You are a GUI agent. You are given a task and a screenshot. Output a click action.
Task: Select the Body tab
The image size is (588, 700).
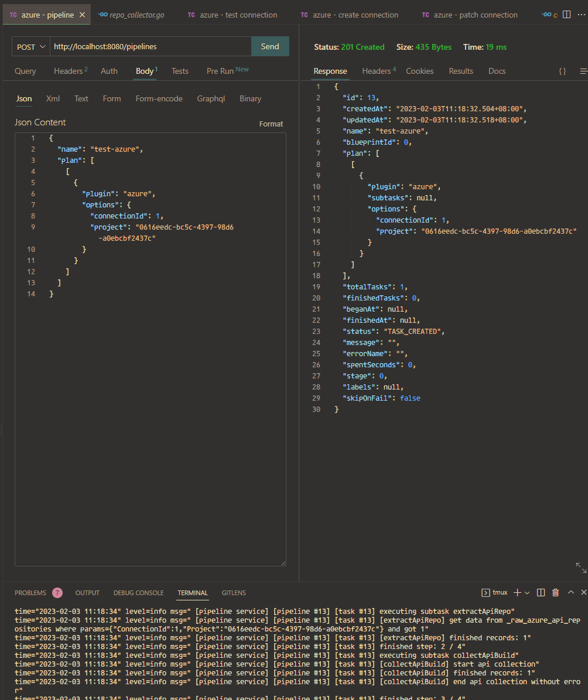tap(146, 71)
